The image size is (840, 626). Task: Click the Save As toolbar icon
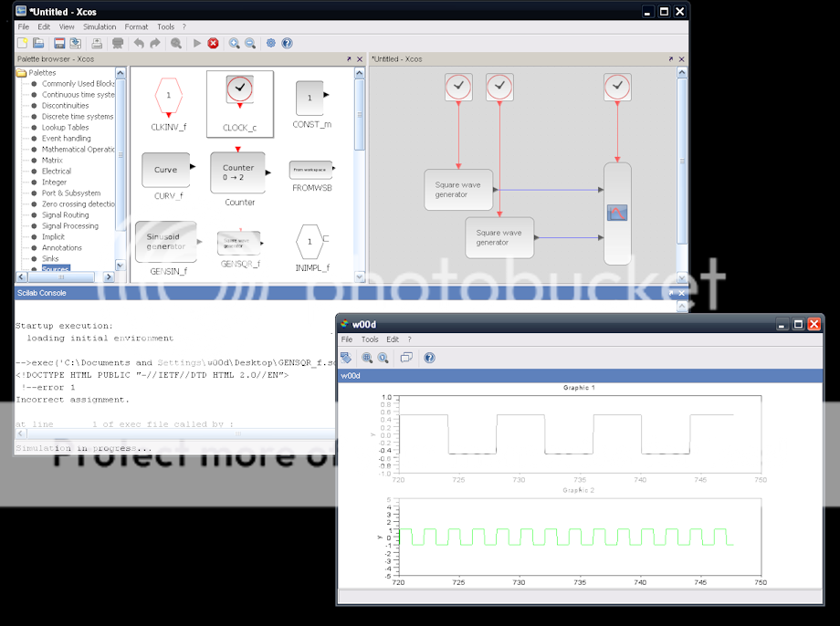tap(76, 44)
